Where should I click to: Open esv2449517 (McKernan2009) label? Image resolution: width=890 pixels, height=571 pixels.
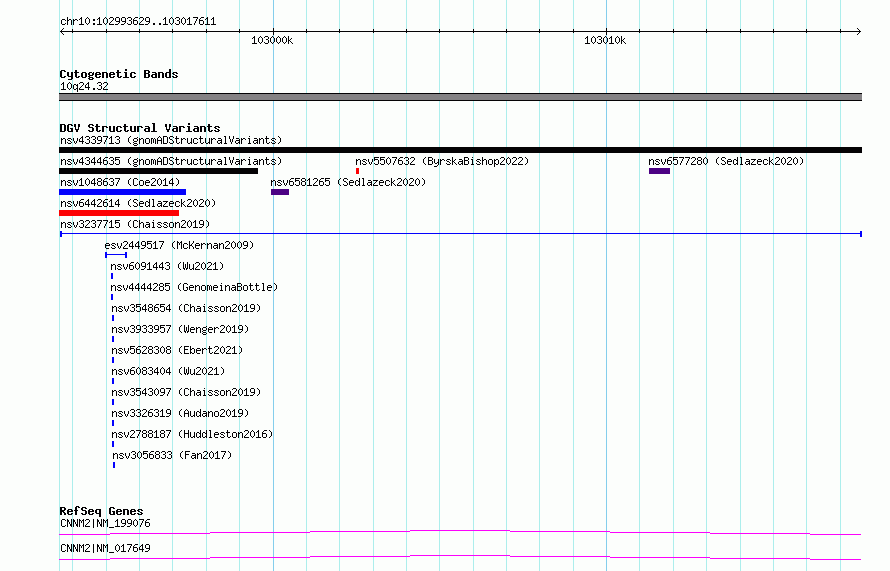tap(179, 245)
